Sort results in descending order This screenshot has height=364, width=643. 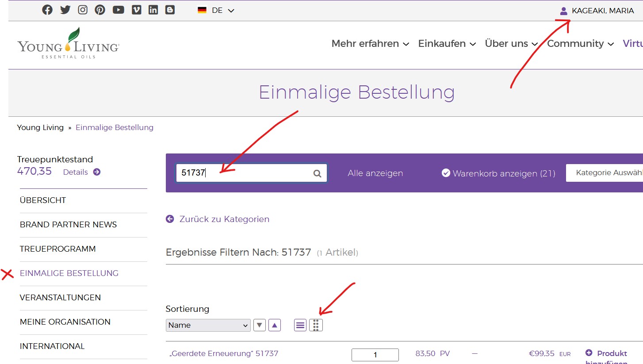(x=260, y=325)
